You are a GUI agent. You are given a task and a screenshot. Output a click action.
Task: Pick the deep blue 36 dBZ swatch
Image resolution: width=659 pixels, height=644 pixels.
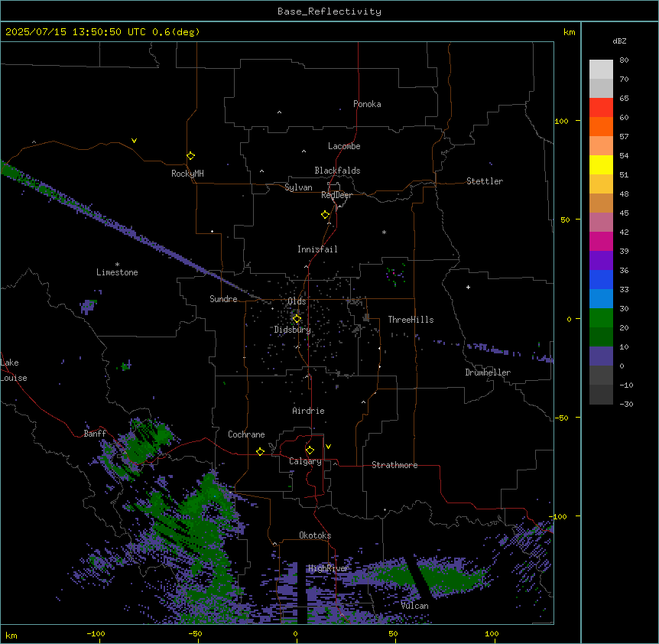[601, 279]
